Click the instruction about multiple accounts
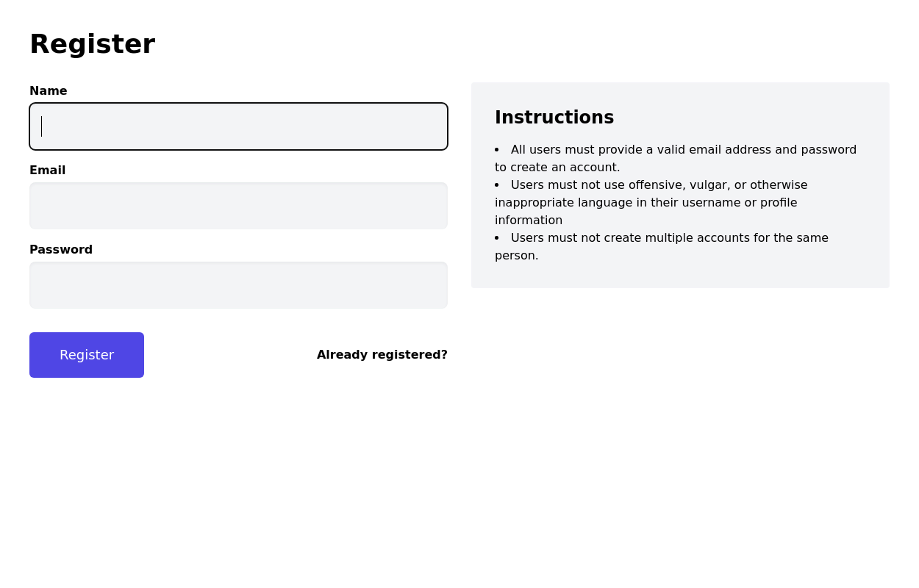Image resolution: width=919 pixels, height=588 pixels. [669, 238]
